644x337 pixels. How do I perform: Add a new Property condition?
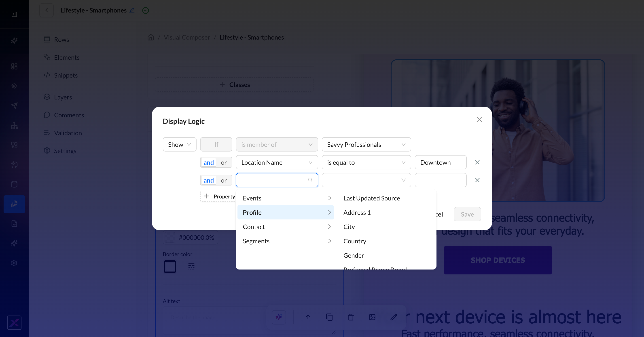pos(218,196)
